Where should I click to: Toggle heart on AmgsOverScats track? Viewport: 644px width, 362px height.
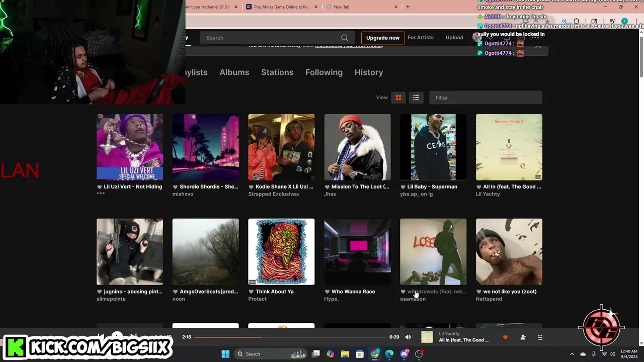175,292
